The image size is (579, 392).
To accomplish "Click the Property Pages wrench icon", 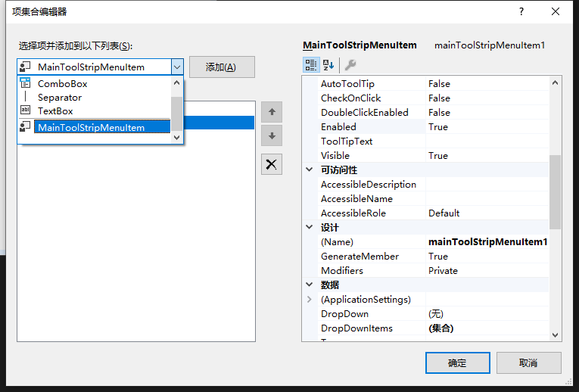I will pos(350,65).
